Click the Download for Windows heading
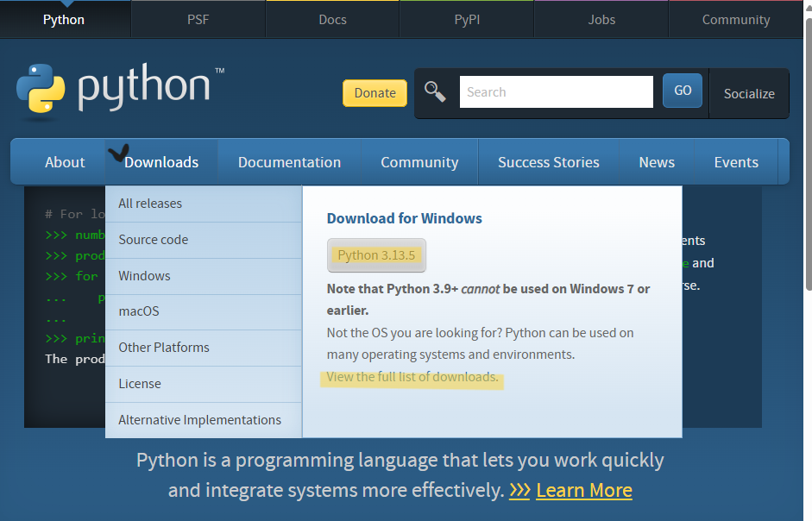This screenshot has height=521, width=812. [404, 218]
